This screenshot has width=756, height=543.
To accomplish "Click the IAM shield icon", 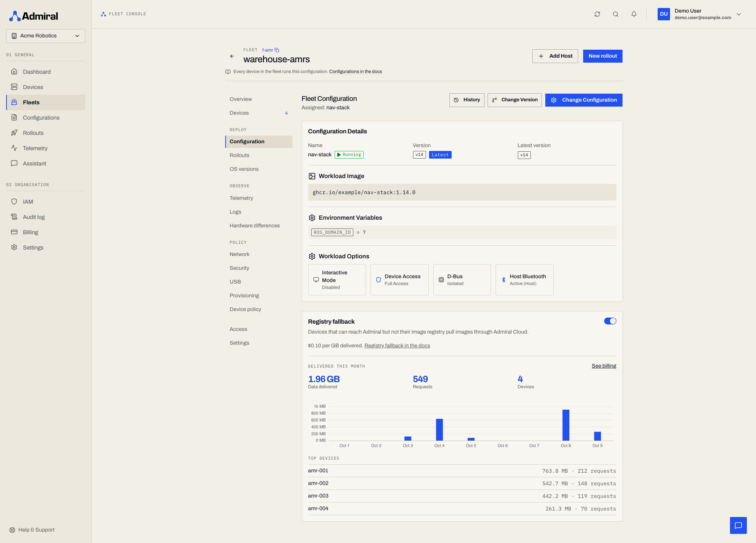I will 14,201.
